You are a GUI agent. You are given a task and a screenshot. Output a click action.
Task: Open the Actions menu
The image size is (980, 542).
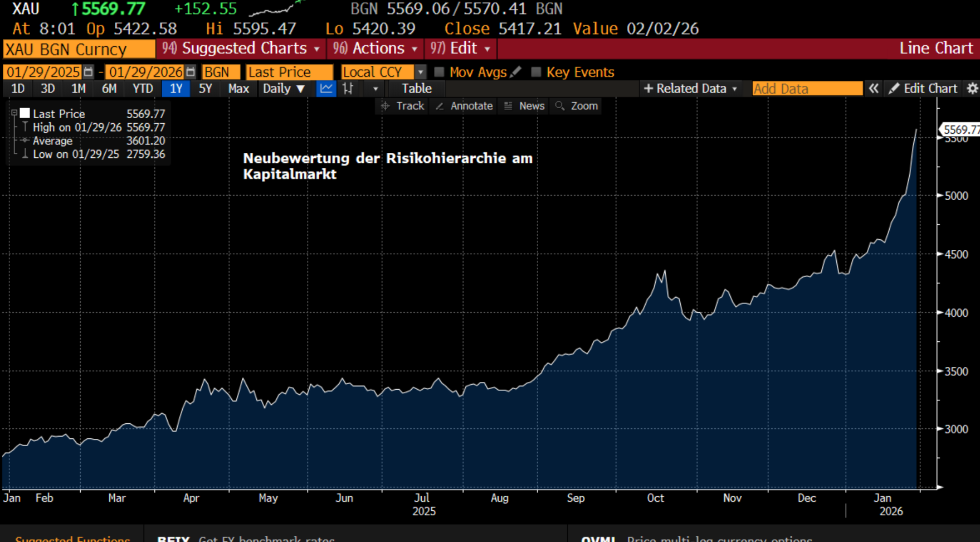[376, 49]
